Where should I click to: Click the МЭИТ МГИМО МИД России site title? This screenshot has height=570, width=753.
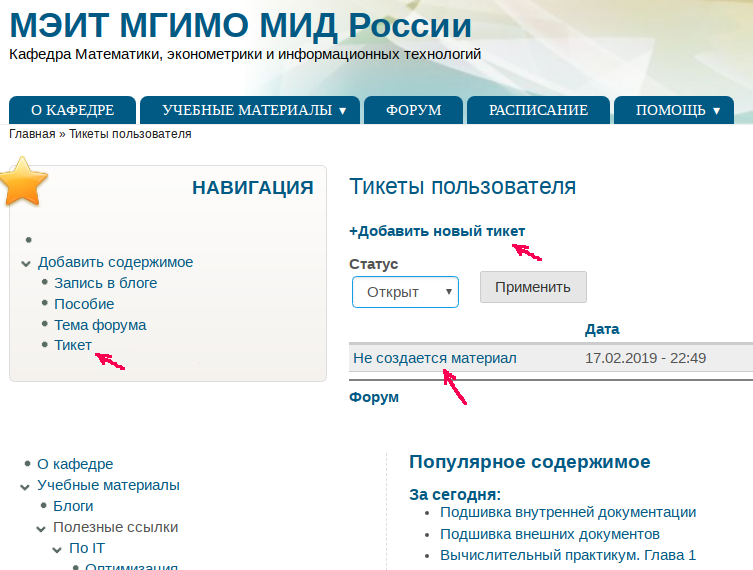240,25
